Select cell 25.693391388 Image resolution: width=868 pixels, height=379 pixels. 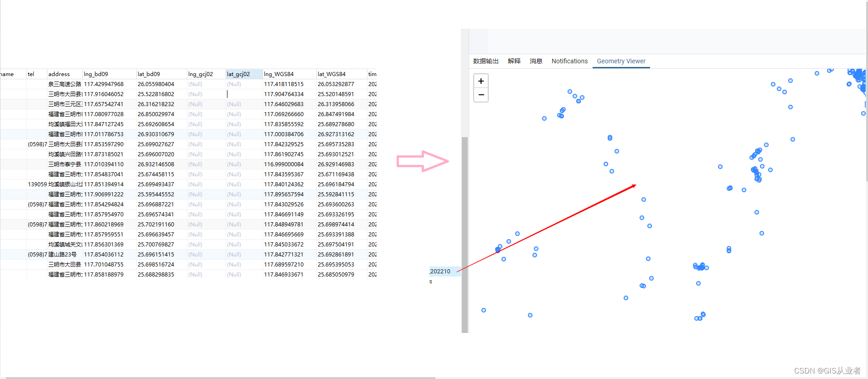[x=342, y=235]
